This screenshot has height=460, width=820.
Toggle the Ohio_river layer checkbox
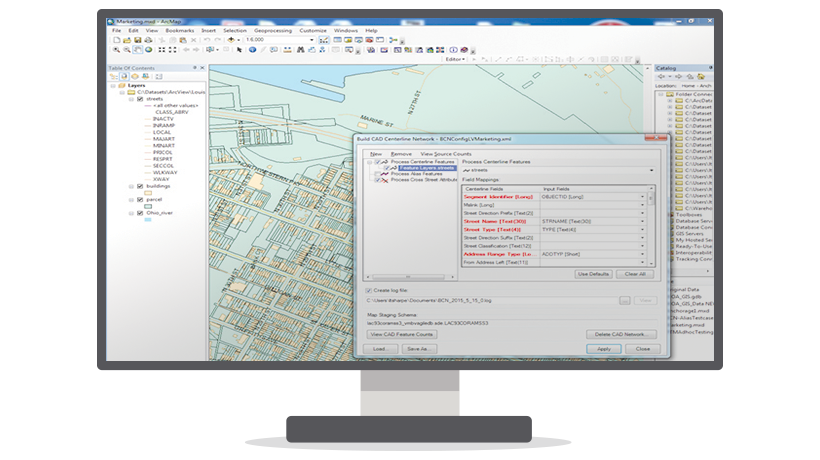pyautogui.click(x=140, y=213)
